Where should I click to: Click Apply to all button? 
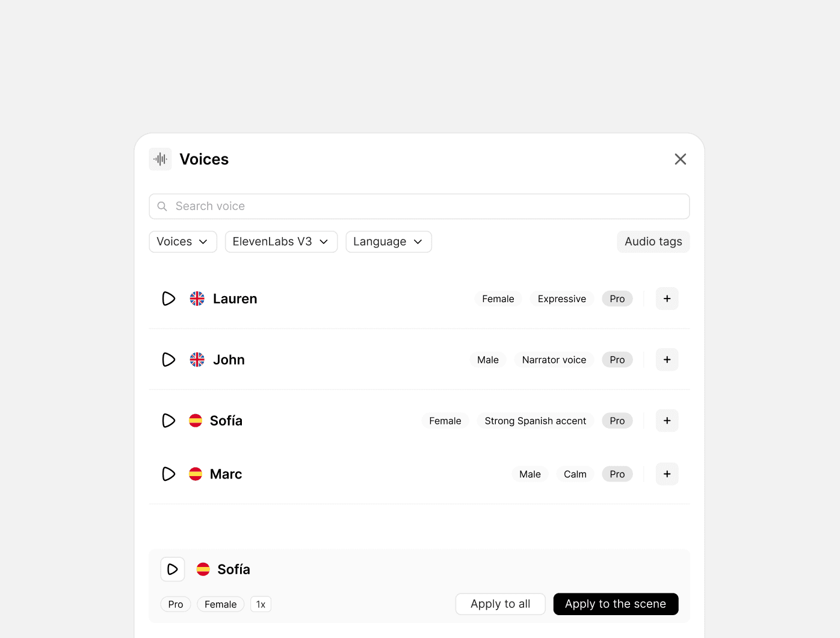[501, 604]
